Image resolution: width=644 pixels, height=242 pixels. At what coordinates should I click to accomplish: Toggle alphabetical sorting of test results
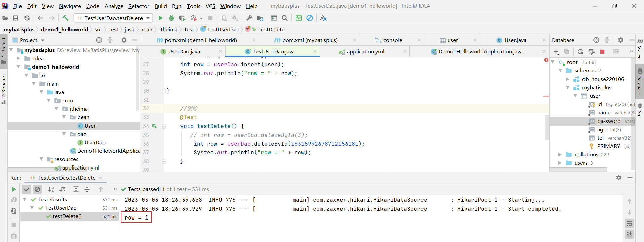pyautogui.click(x=51, y=189)
